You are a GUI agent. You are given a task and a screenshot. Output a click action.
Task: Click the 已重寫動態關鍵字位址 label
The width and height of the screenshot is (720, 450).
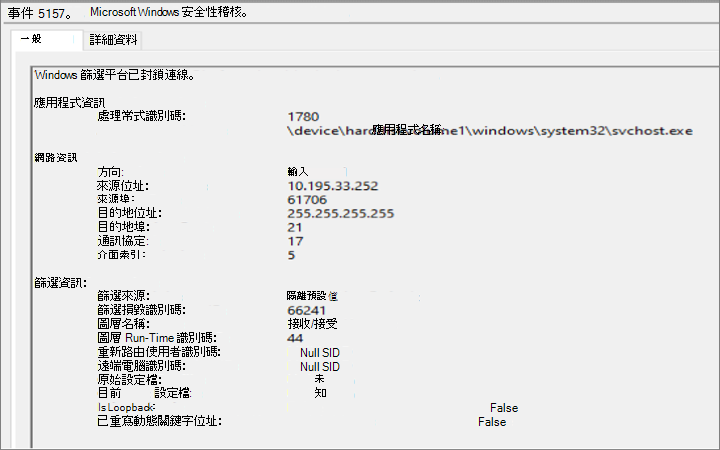pyautogui.click(x=159, y=421)
